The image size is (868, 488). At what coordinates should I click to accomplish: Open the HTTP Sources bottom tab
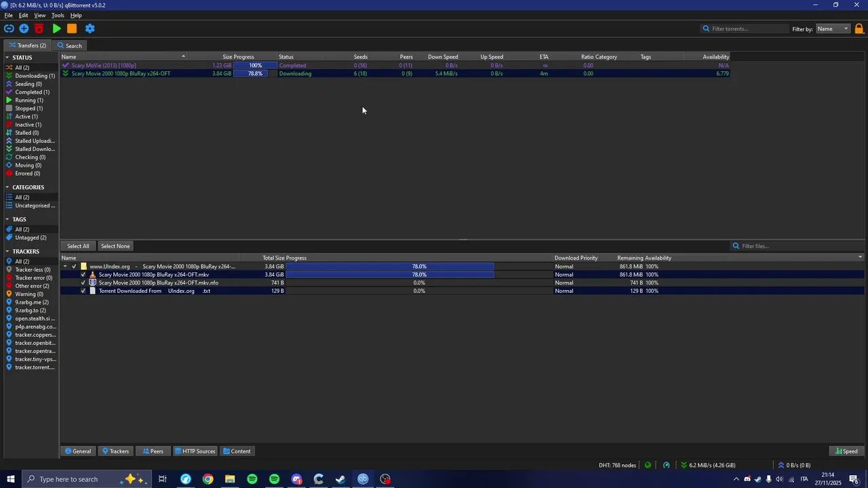pos(195,451)
